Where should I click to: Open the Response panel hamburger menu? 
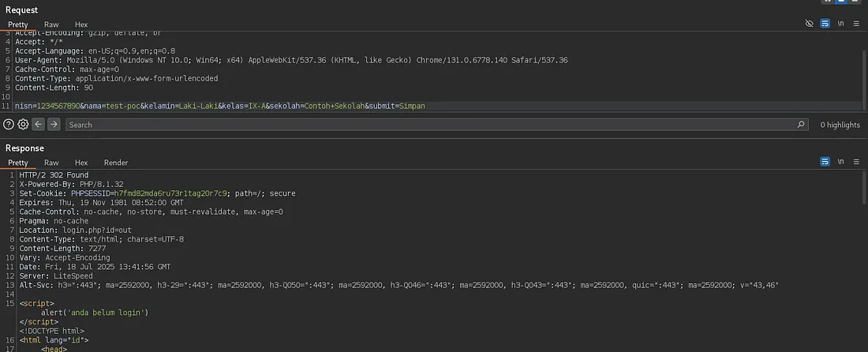click(856, 162)
